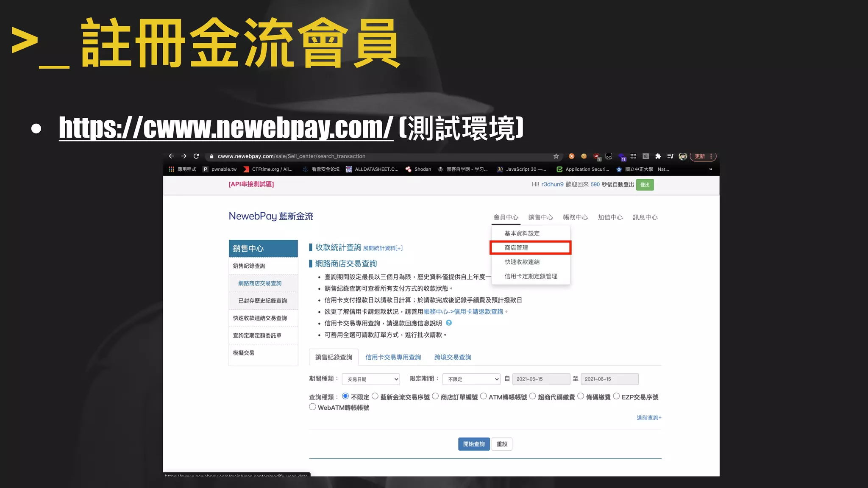Click the green 登出 logout button
Viewport: 868px width, 488px height.
[645, 185]
